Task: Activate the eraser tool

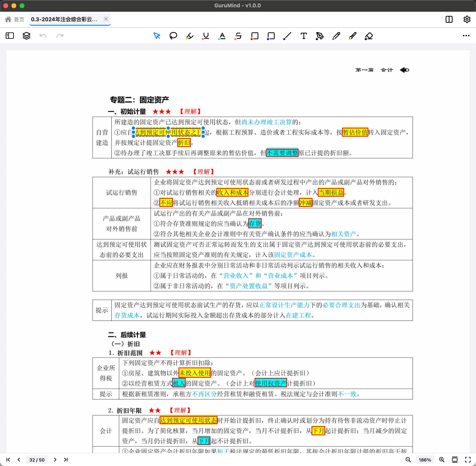Action: tap(368, 36)
